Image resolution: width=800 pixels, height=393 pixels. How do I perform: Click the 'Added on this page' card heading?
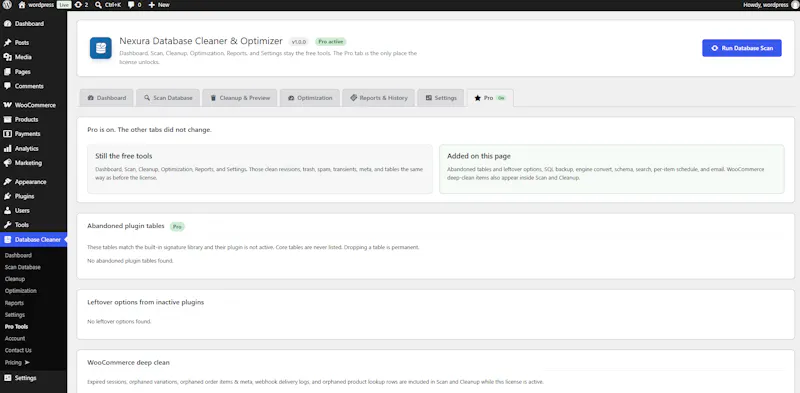(479, 156)
